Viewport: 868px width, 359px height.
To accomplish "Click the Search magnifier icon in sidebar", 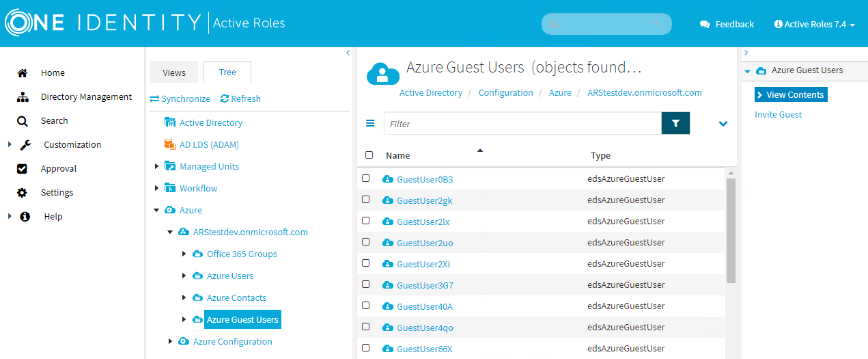I will tap(23, 121).
